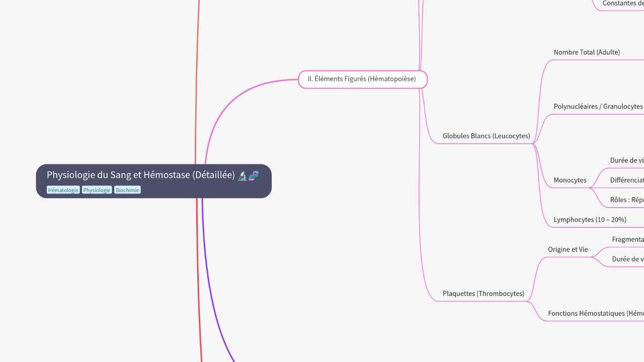Select the 'Lymphocytes (10 – 20%)' node
644x362 pixels.
click(590, 219)
